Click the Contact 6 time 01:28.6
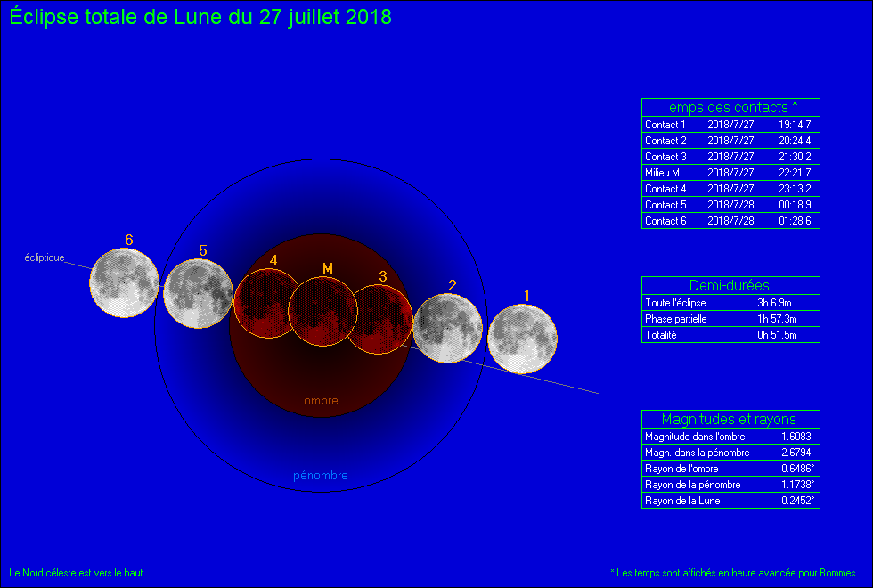 pyautogui.click(x=795, y=221)
